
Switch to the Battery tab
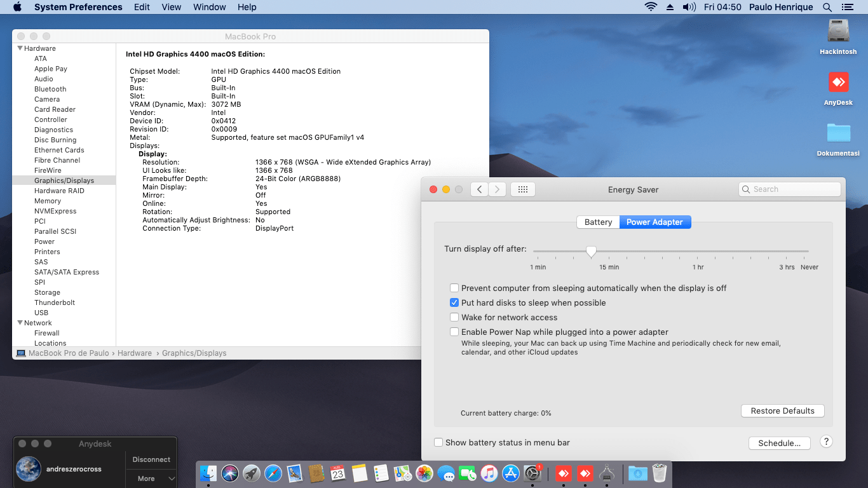[598, 222]
